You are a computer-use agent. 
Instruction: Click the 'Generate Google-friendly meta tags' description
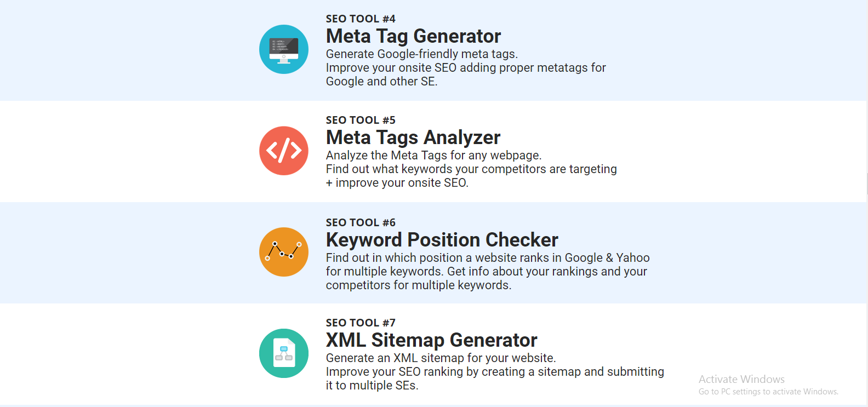(x=422, y=54)
